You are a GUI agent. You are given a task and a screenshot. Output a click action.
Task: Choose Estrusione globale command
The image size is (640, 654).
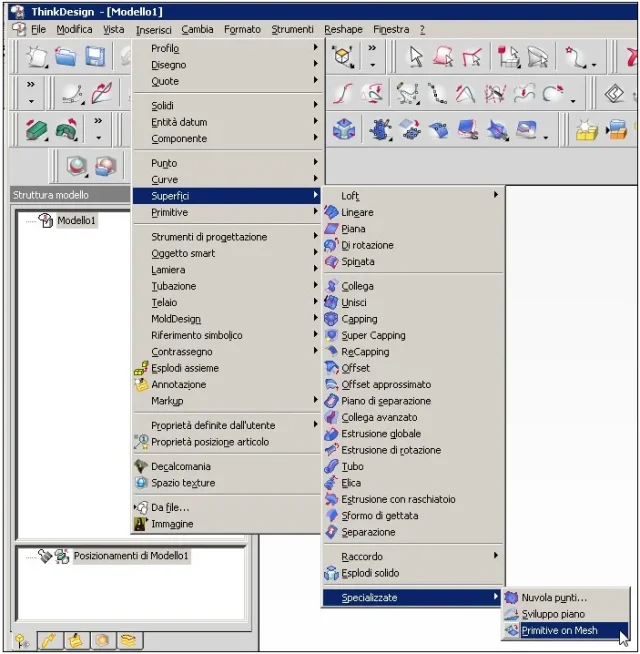point(413,433)
